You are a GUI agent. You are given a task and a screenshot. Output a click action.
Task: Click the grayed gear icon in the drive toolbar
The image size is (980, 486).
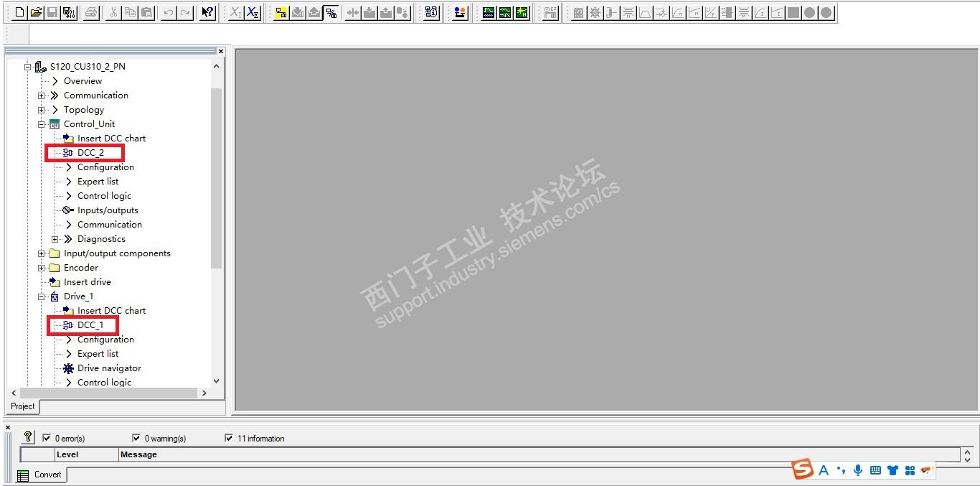pos(595,12)
